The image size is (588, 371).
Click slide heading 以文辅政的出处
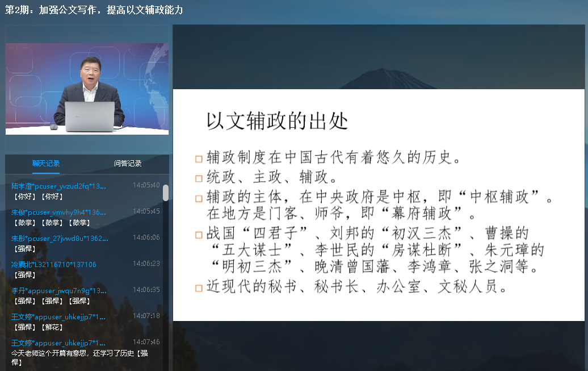277,121
